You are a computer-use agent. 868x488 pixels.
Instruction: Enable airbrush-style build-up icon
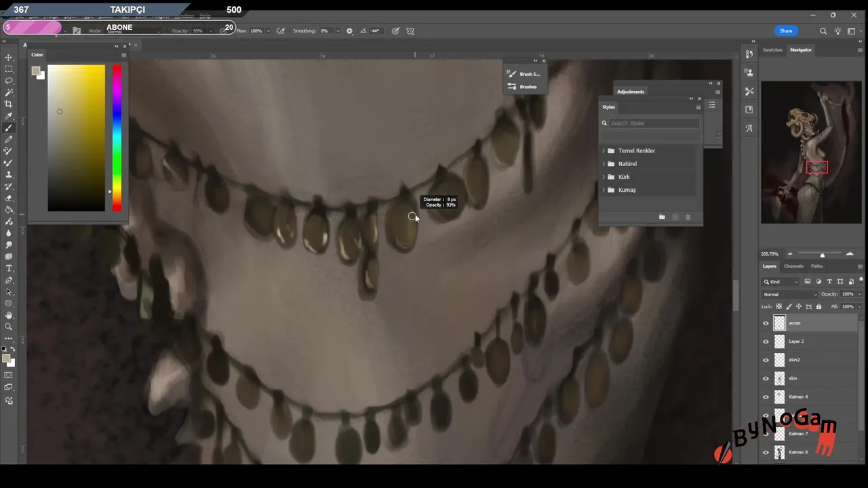tap(281, 31)
